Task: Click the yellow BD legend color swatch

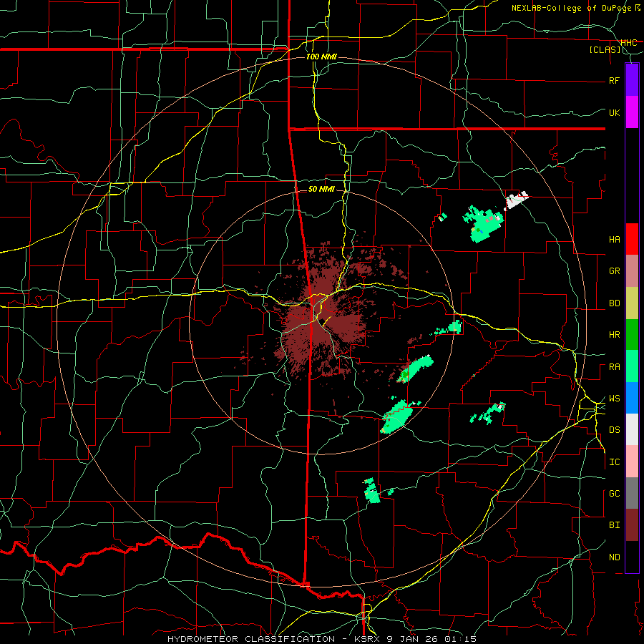Action: point(632,303)
